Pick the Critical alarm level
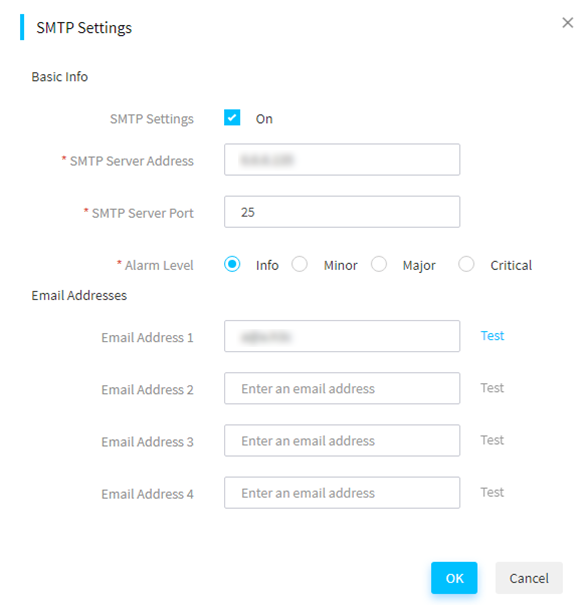Screen dimensions: 587x605 coord(466,264)
